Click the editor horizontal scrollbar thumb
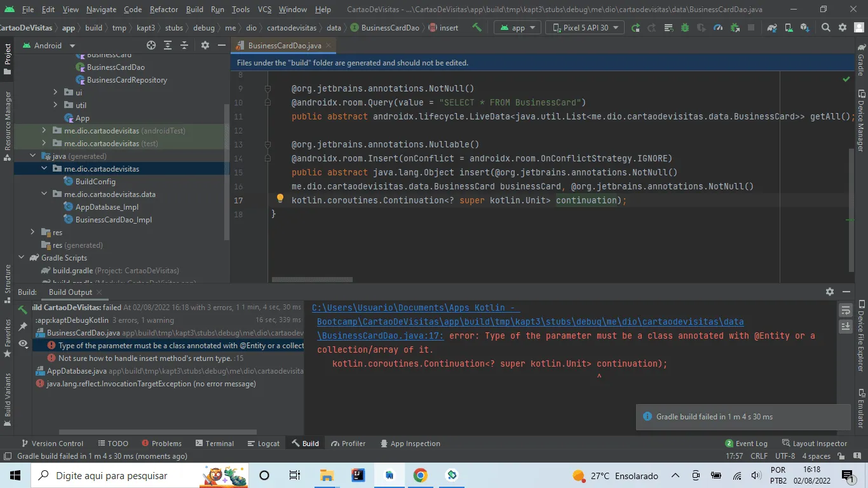The image size is (868, 488). point(312,280)
